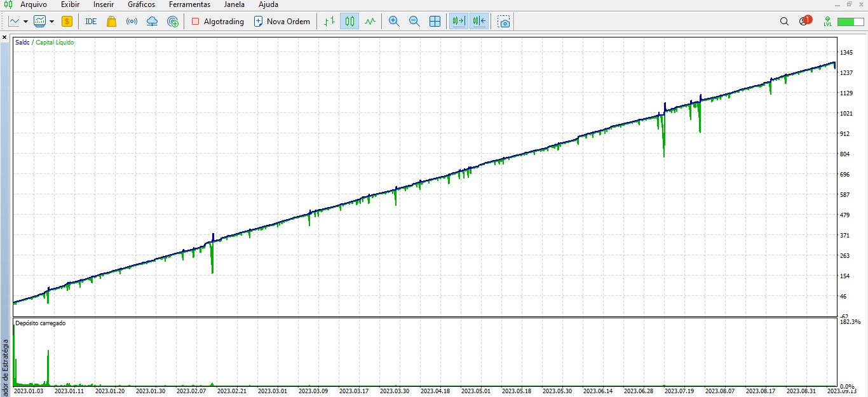
Task: Click the 1345 value on the y-axis
Action: click(x=846, y=52)
